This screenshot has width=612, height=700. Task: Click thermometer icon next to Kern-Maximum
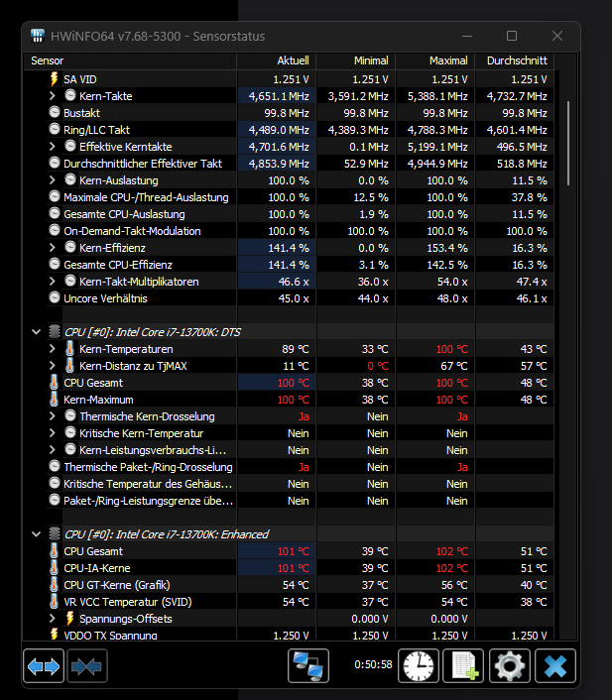pos(54,400)
